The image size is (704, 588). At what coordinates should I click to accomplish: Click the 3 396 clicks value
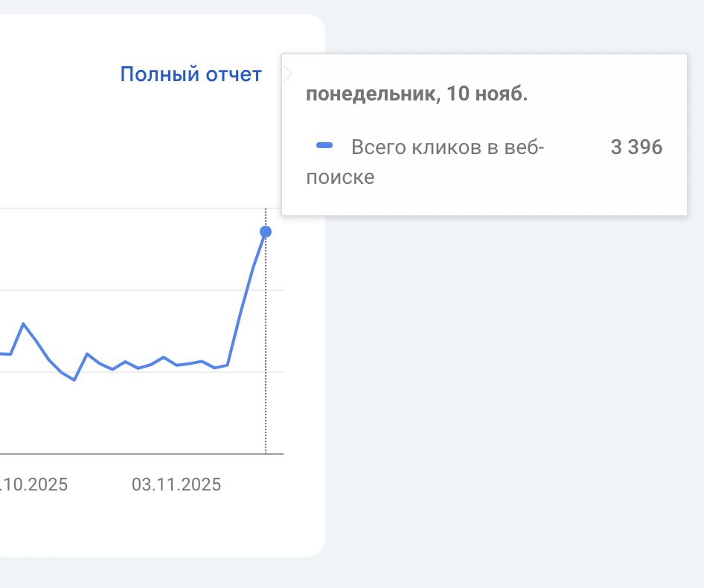tap(636, 147)
